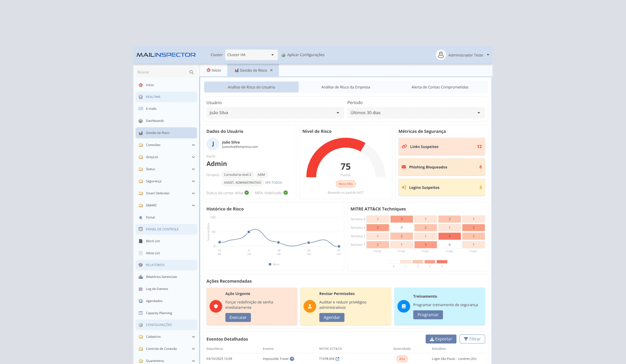Open the Portal sidebar icon
The height and width of the screenshot is (364, 626).
pos(141,218)
